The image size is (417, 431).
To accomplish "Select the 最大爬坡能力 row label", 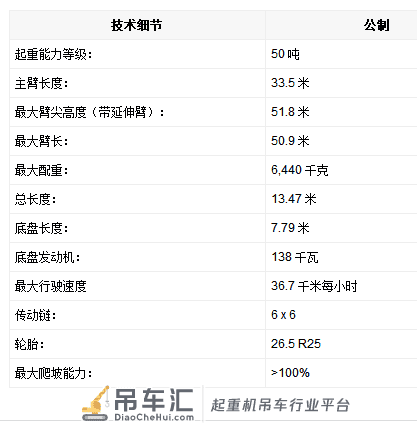I will [53, 373].
